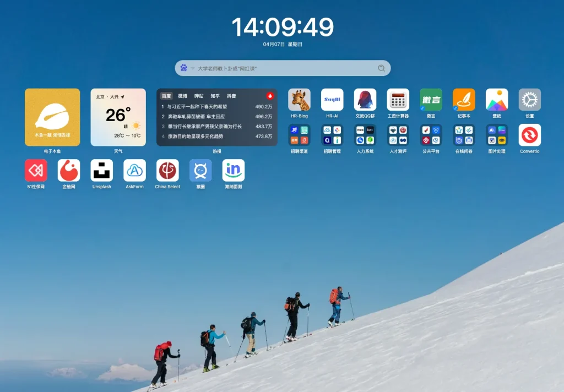Launch the Unsplash shortcut
This screenshot has width=564, height=392.
(x=102, y=171)
